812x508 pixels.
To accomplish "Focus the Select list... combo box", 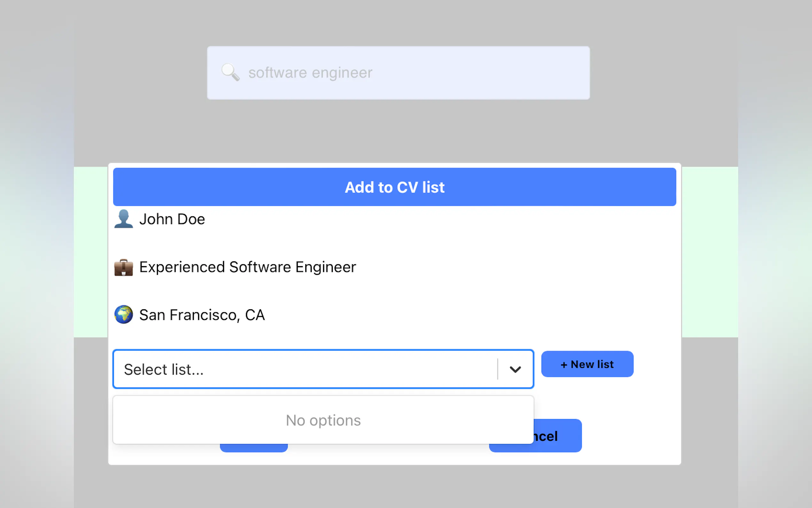I will coord(302,369).
